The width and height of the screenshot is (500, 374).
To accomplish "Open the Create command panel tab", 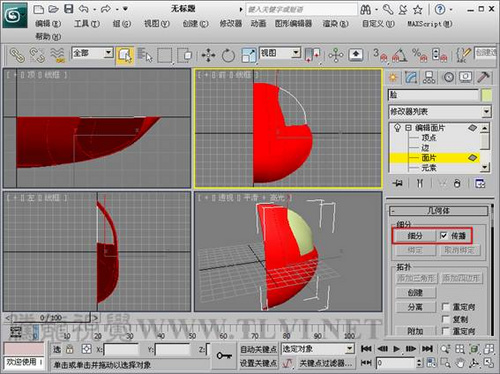I will click(x=393, y=77).
